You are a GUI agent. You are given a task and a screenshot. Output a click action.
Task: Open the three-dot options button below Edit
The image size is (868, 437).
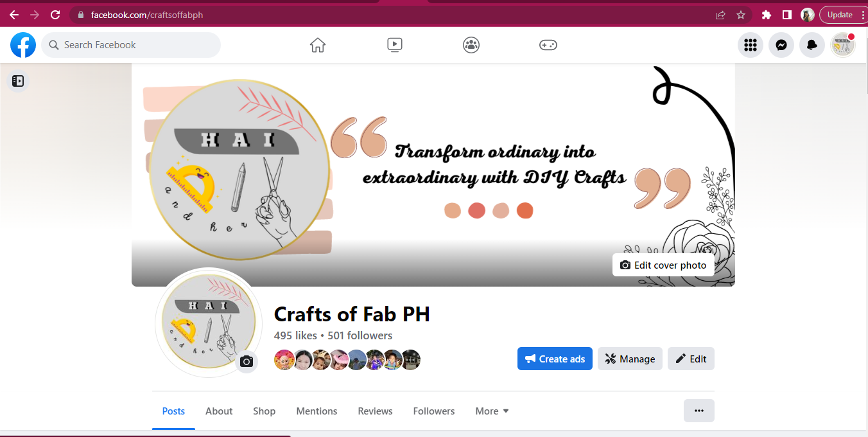(699, 411)
